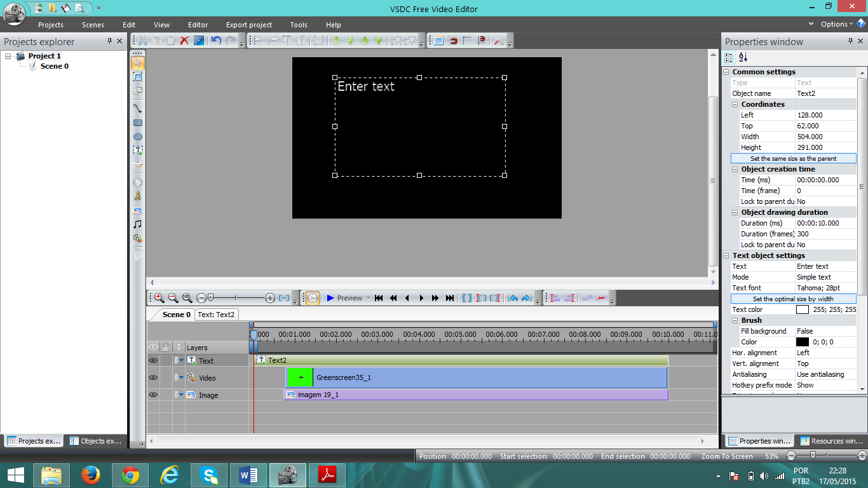Toggle visibility of the Video layer
This screenshot has width=868, height=488.
click(x=153, y=377)
